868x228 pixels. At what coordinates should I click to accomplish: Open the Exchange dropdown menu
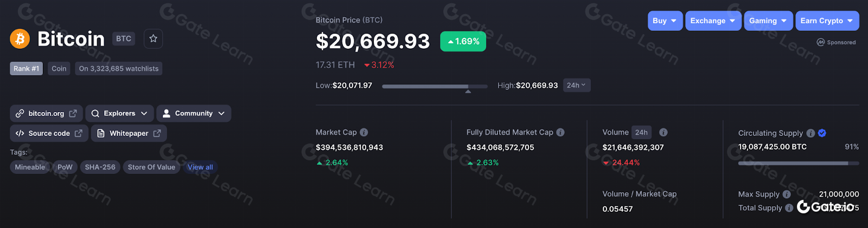click(x=713, y=21)
